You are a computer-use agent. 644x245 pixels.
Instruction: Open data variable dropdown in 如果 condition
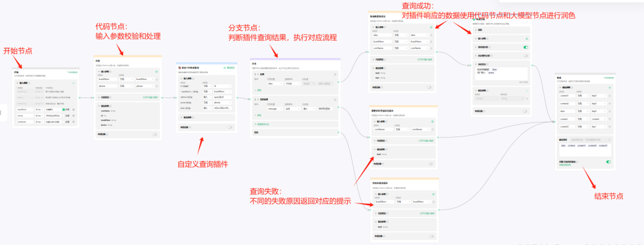click(x=275, y=83)
